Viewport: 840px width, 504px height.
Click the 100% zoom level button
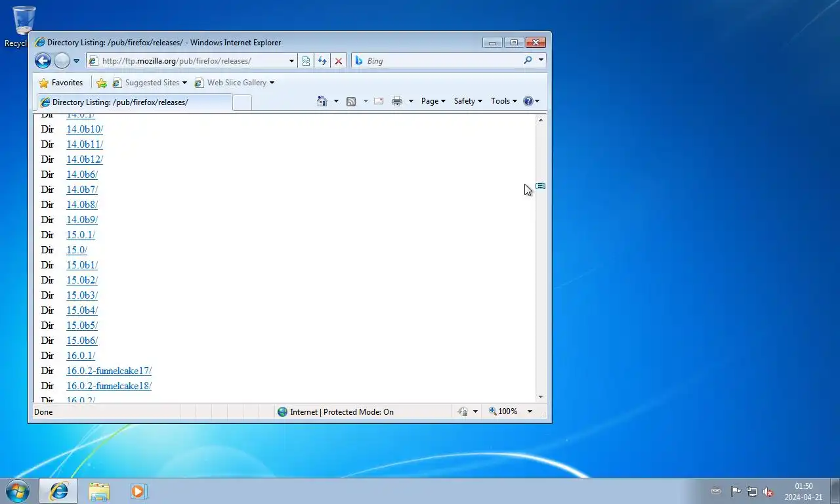click(x=504, y=411)
